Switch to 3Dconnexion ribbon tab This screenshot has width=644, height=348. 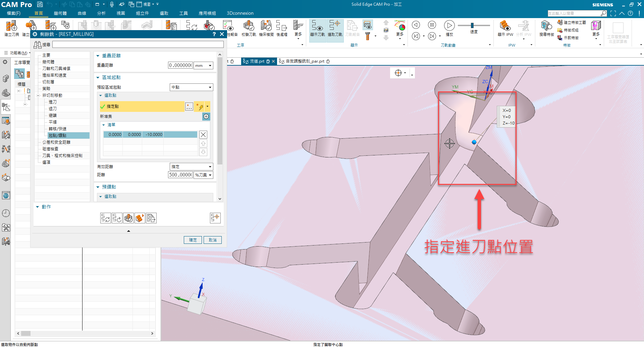tap(240, 13)
